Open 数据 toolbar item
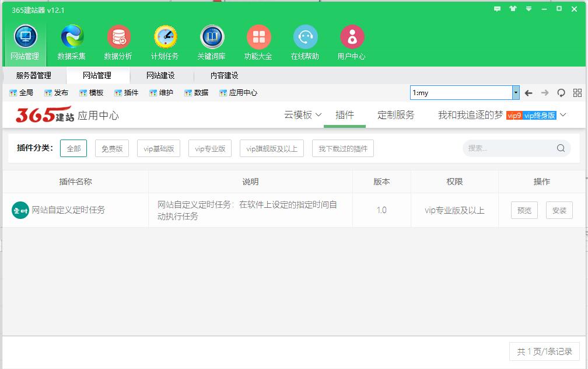The height and width of the screenshot is (369, 588). (x=197, y=93)
